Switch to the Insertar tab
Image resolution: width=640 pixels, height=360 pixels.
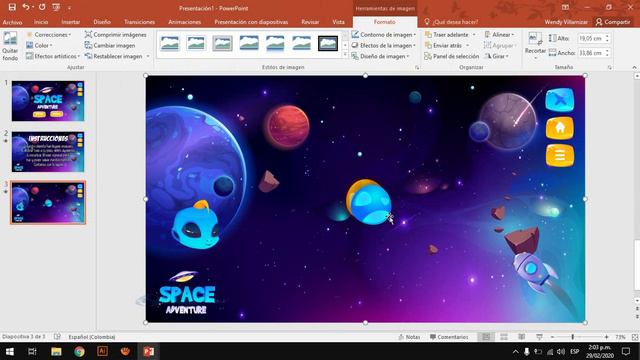point(71,22)
